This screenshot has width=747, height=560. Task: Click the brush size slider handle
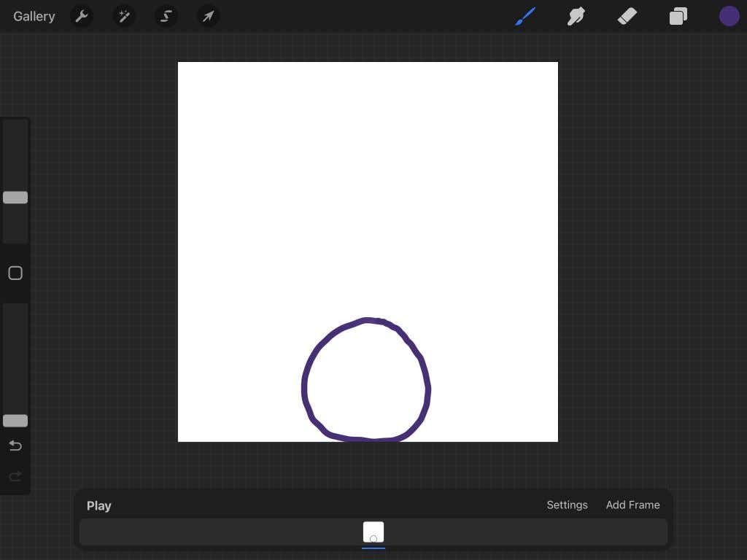[x=15, y=198]
